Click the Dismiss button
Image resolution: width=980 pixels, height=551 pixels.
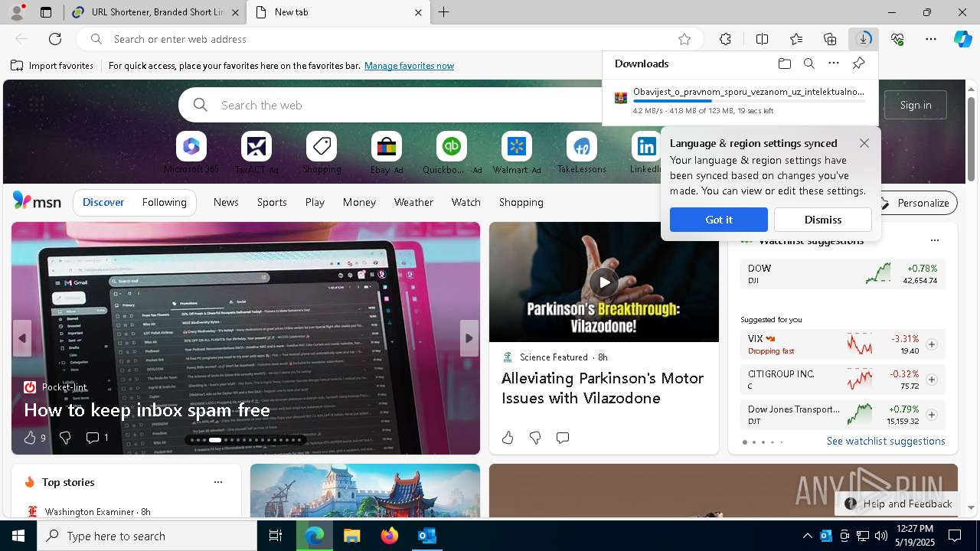[x=823, y=220]
